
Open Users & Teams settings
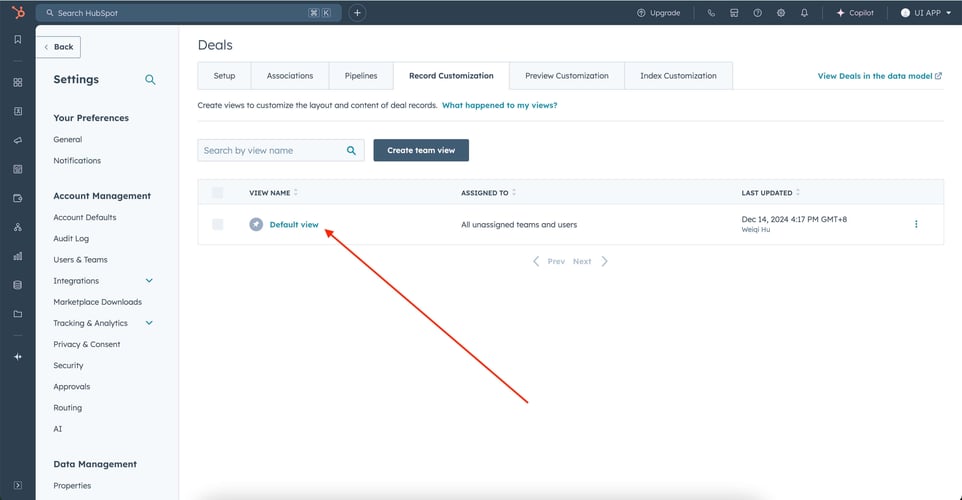click(x=80, y=260)
